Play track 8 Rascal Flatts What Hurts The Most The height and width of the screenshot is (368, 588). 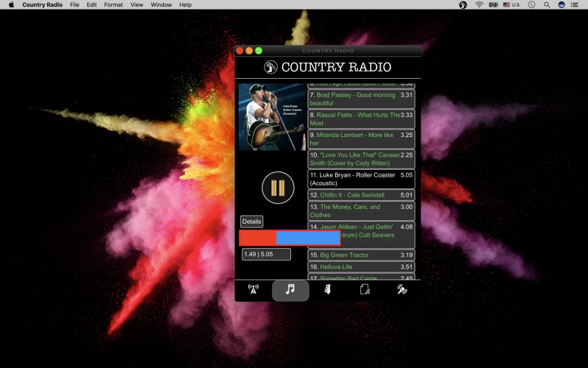[362, 119]
